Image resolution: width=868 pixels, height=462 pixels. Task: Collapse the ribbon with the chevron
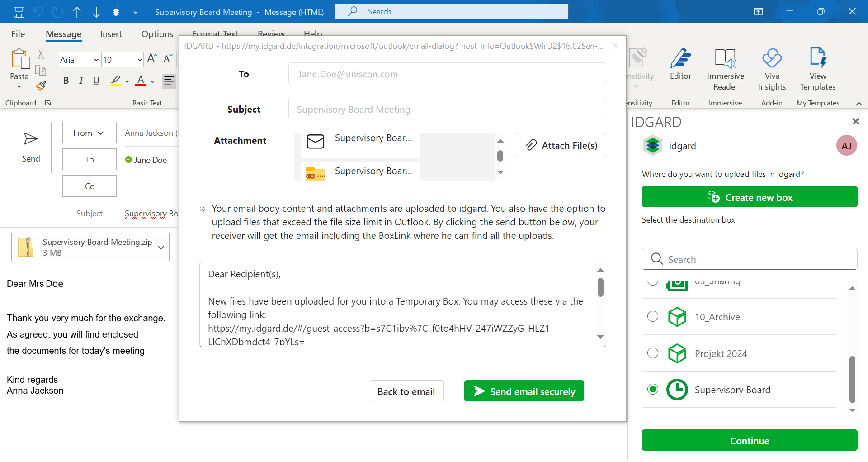tap(859, 104)
